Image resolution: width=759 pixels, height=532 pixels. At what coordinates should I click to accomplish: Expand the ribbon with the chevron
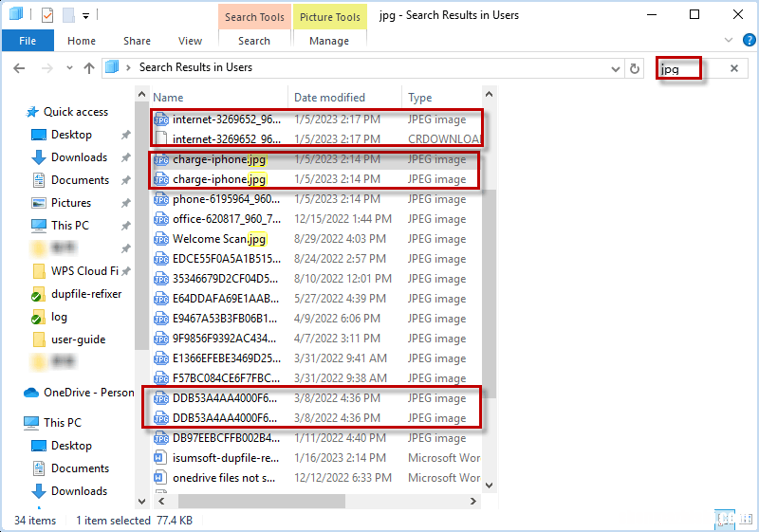(728, 40)
